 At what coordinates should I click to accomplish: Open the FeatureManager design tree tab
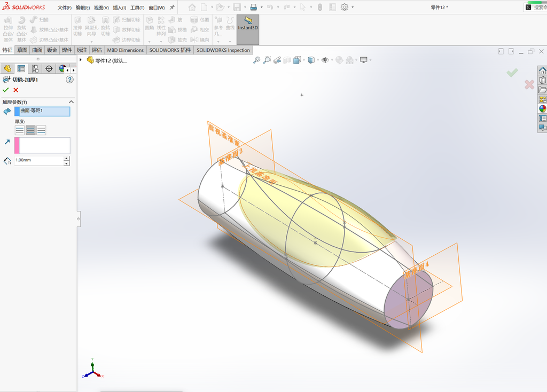point(7,69)
